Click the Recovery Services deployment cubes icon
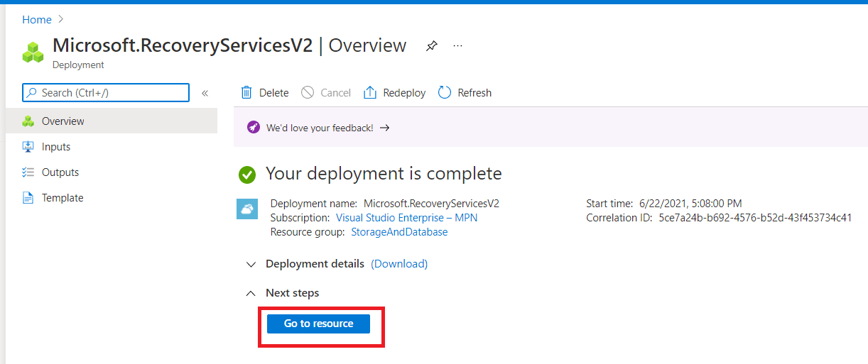Image resolution: width=868 pixels, height=364 pixels. [33, 52]
